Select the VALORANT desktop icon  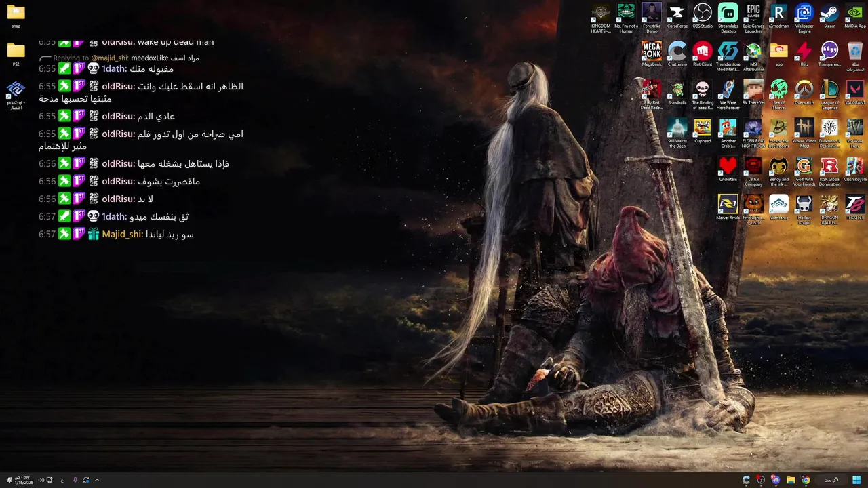pos(855,92)
